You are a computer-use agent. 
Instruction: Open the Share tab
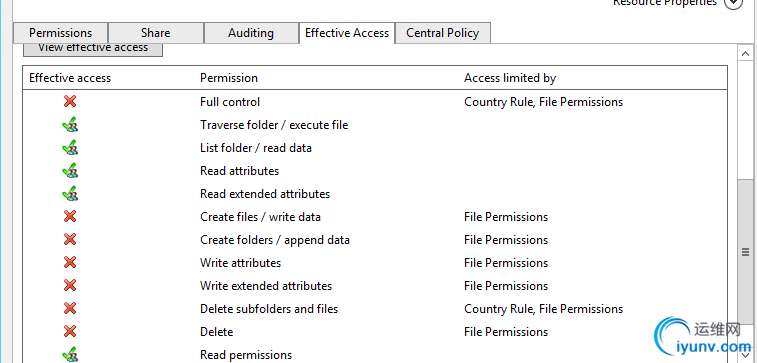click(155, 33)
